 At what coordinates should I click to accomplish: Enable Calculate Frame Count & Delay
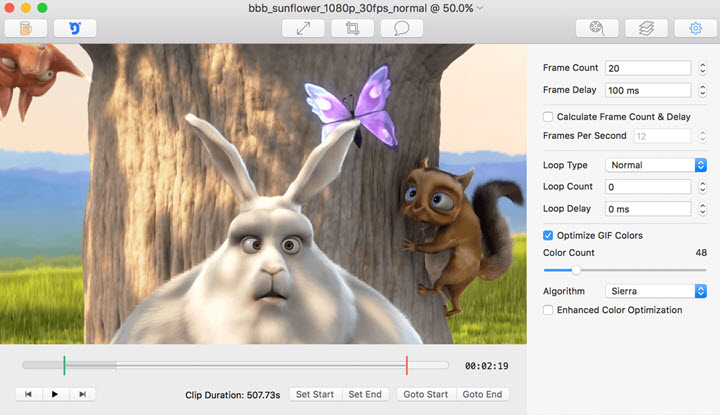pos(548,117)
